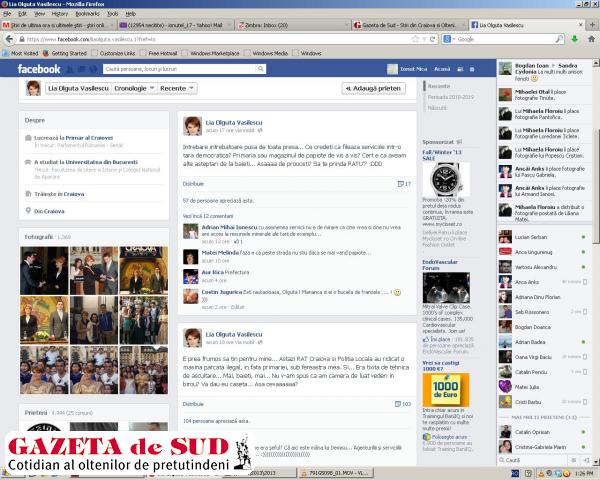Click the watch ad image in Sponsorizat

(x=448, y=181)
